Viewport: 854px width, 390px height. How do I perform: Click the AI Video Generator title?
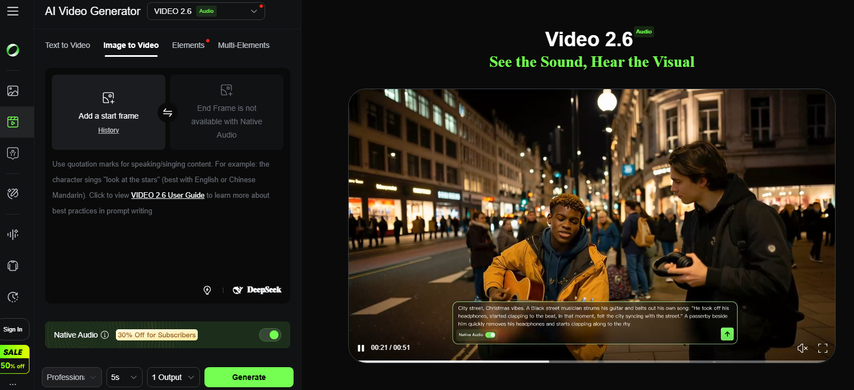93,11
